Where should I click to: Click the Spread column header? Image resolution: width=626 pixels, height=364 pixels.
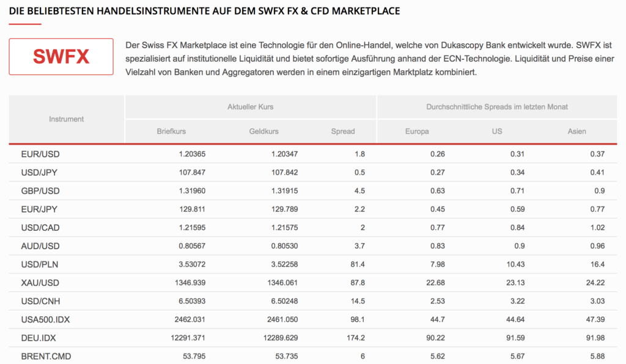tap(343, 131)
